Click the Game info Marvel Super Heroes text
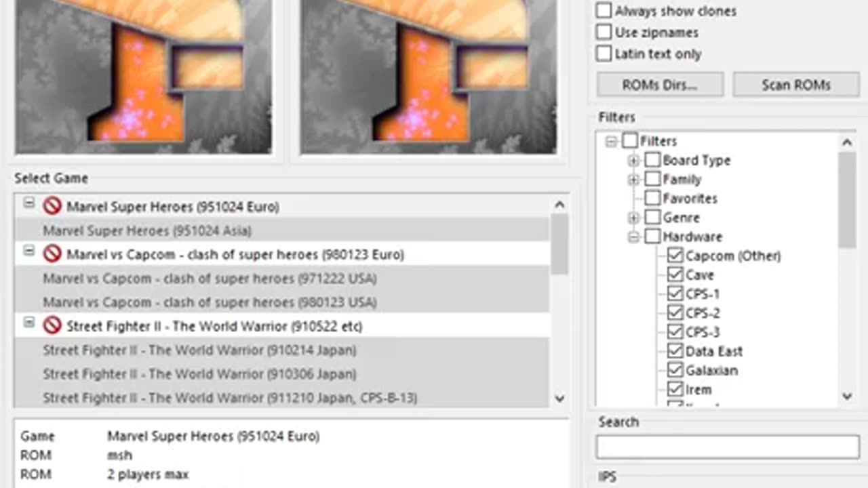This screenshot has width=868, height=488. click(214, 436)
